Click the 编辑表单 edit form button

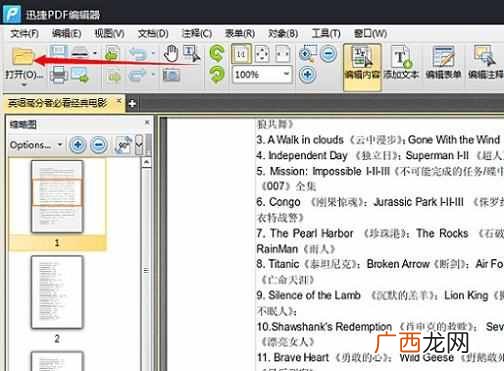tap(443, 63)
